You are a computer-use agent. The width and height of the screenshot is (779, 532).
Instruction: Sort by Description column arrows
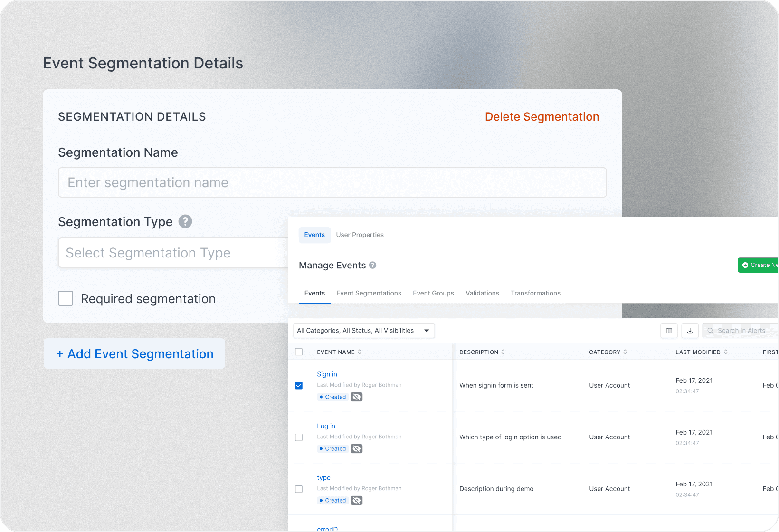pos(503,352)
